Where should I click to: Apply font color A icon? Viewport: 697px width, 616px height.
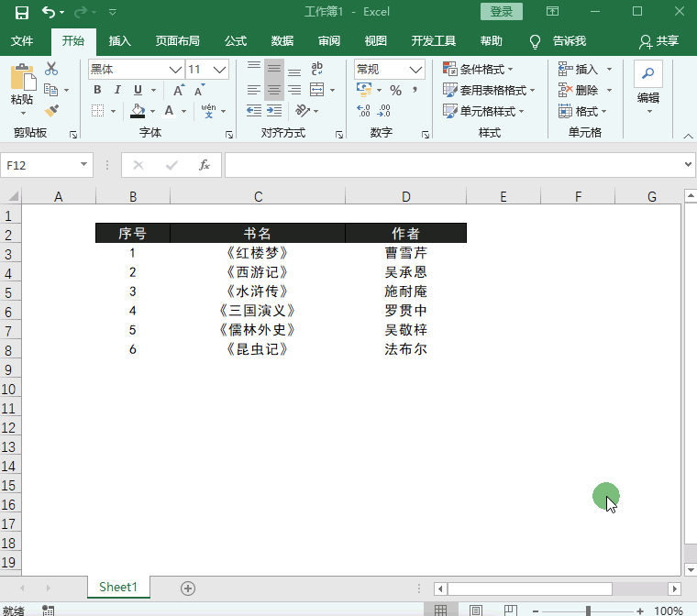coord(169,111)
